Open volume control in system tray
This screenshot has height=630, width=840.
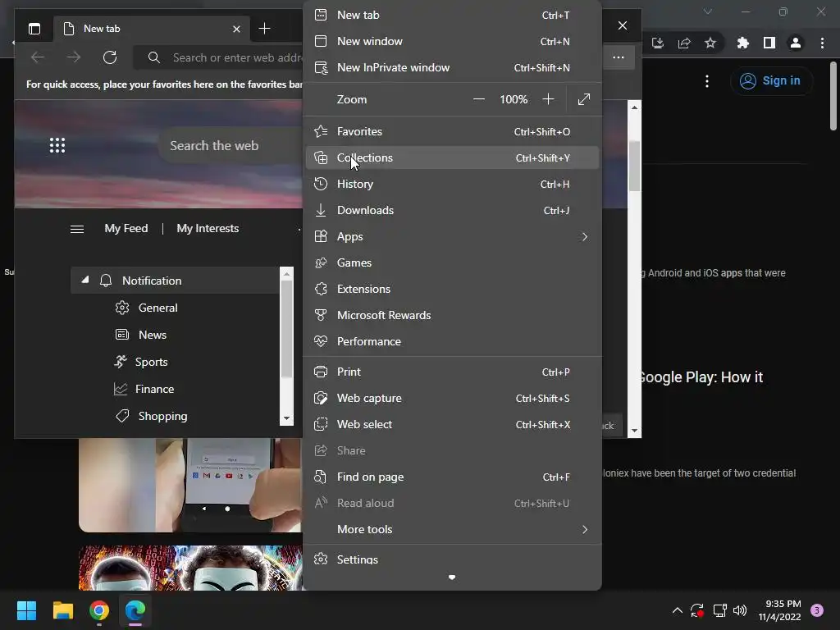point(740,610)
